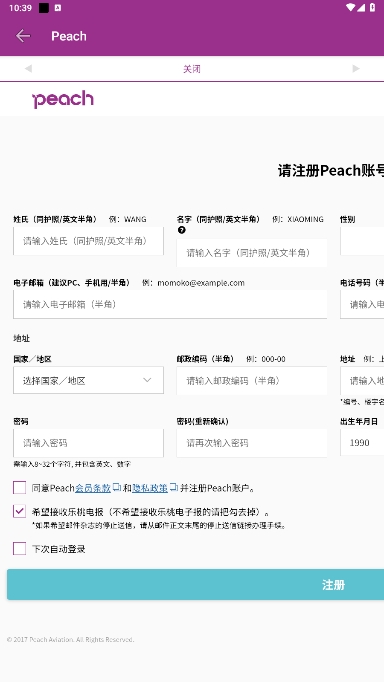Focus the 密码 password field
The image size is (384, 682).
[88, 443]
